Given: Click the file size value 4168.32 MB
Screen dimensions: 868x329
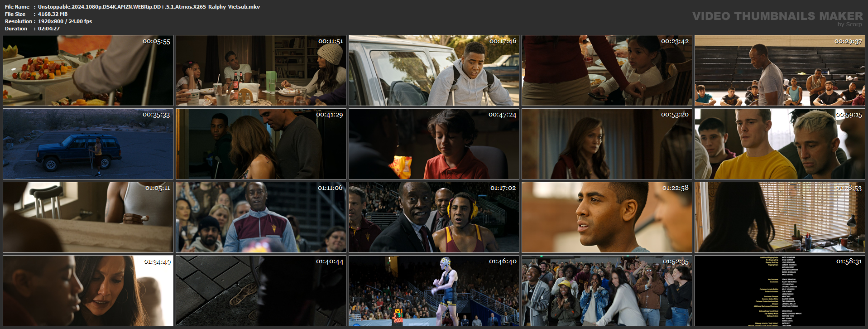Looking at the screenshot, I should (x=53, y=14).
